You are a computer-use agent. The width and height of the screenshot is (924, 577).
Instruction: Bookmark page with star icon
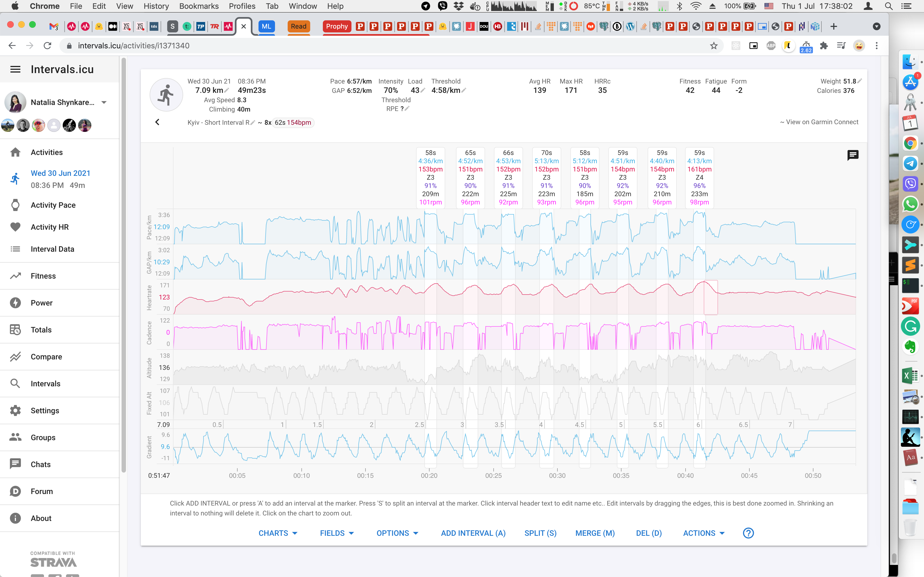(714, 46)
